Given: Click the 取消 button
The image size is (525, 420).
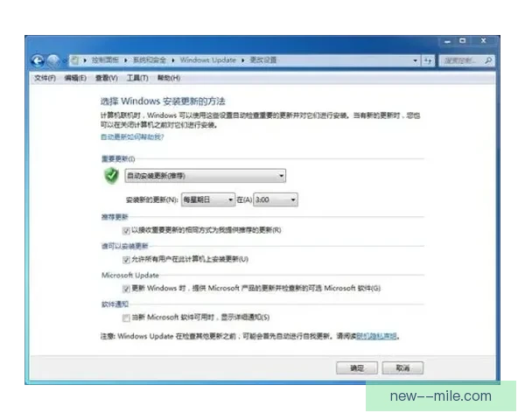Looking at the screenshot, I should pyautogui.click(x=402, y=368).
